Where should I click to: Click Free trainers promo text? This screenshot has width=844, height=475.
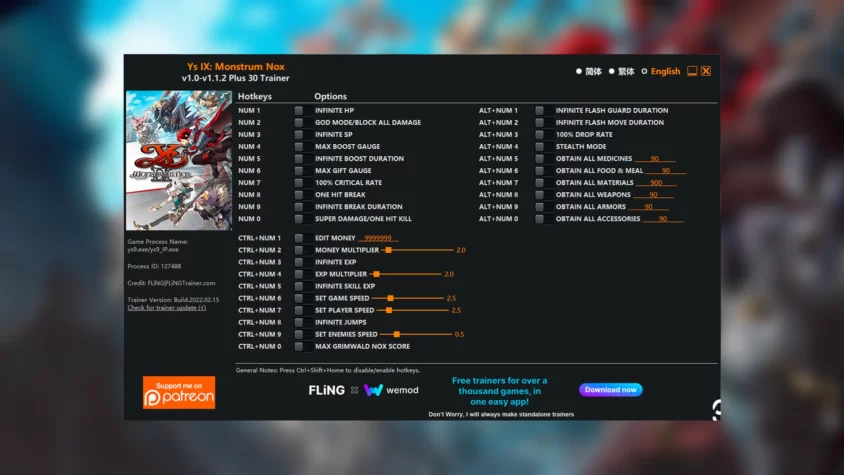500,392
